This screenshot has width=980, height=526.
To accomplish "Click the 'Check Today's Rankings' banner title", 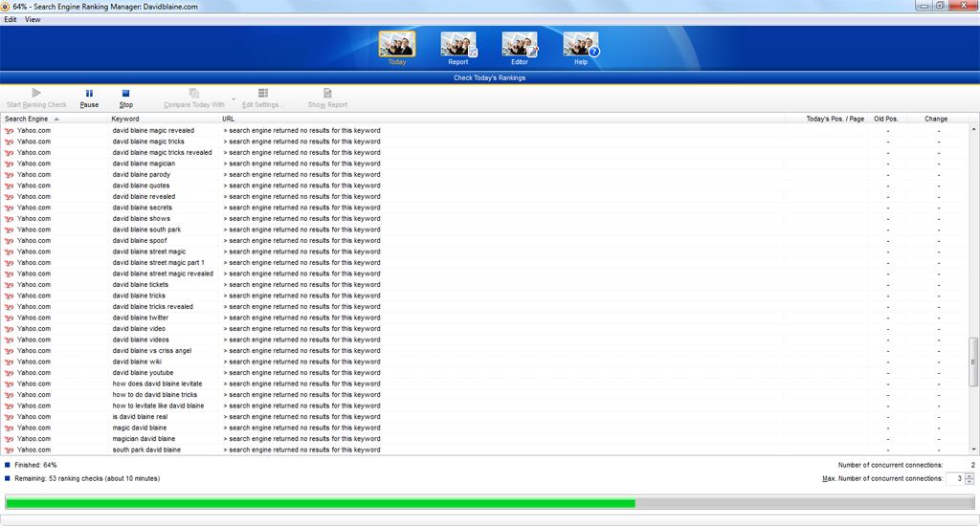I will coord(489,78).
